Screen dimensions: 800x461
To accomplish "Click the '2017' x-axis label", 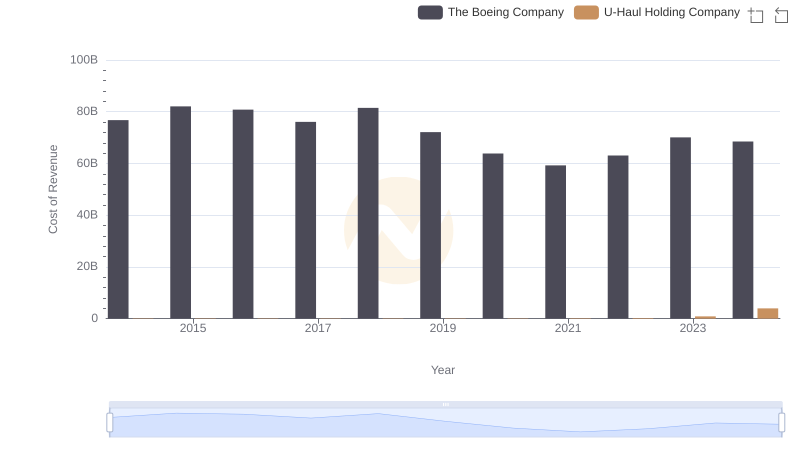I will pos(318,328).
